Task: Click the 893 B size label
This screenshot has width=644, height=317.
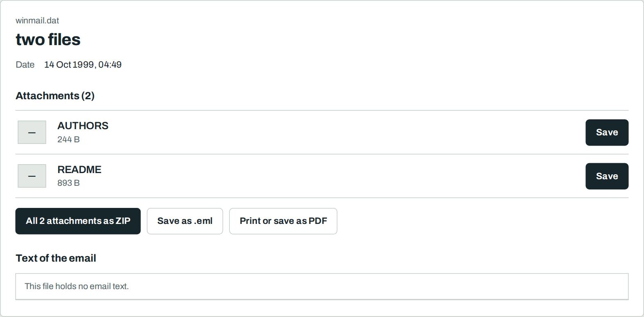Action: point(68,183)
